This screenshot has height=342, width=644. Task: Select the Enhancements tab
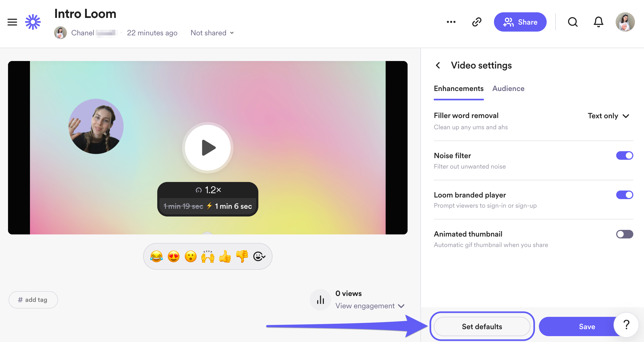pos(458,89)
